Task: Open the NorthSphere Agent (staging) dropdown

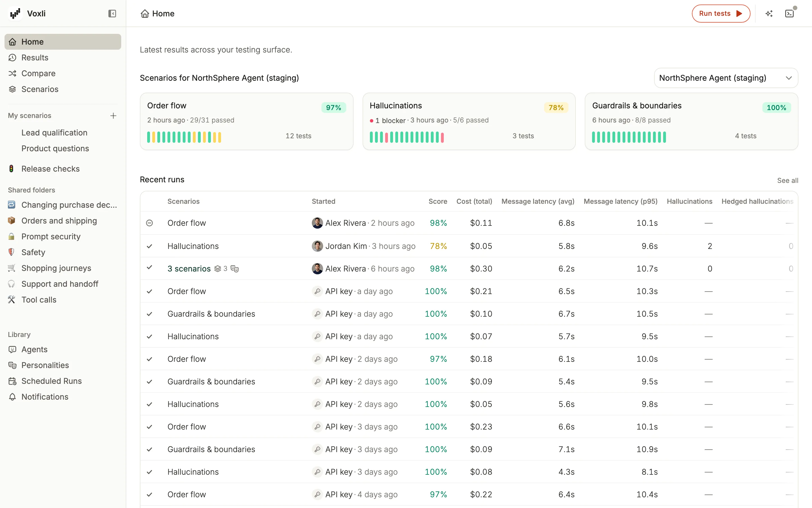Action: point(726,78)
